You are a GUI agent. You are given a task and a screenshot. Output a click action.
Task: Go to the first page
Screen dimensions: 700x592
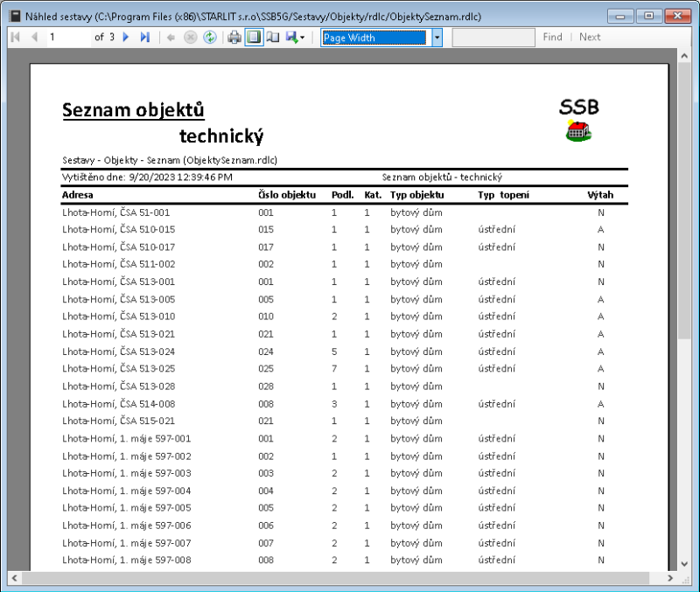[14, 37]
